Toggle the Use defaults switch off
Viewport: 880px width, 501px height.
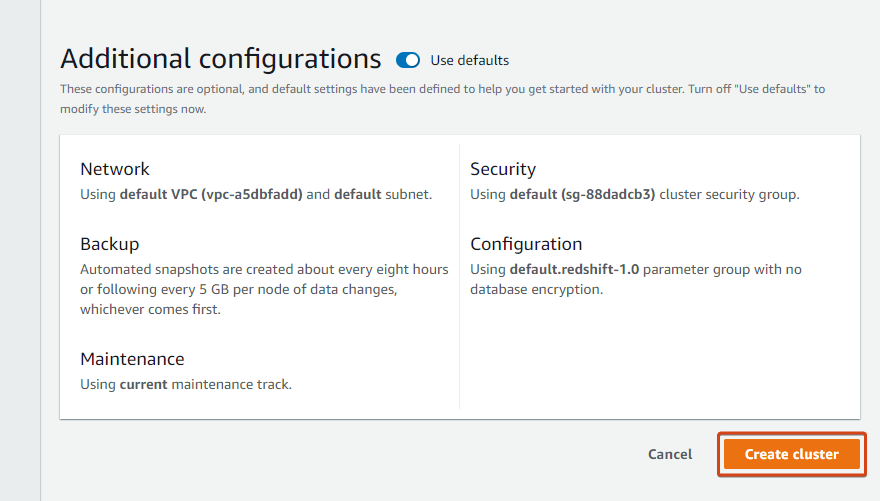tap(407, 60)
